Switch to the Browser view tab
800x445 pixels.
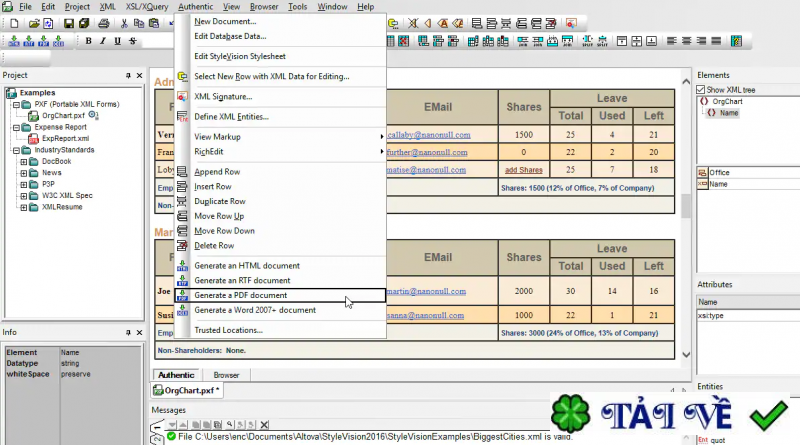(226, 375)
